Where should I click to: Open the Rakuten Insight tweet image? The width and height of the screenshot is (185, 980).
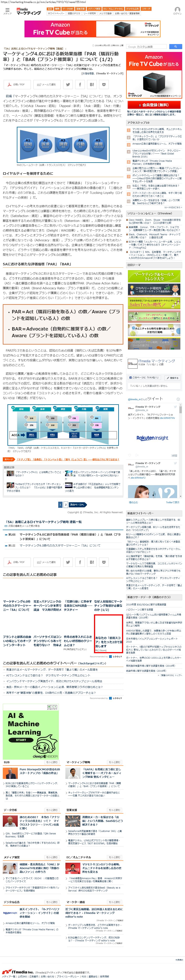[152, 438]
